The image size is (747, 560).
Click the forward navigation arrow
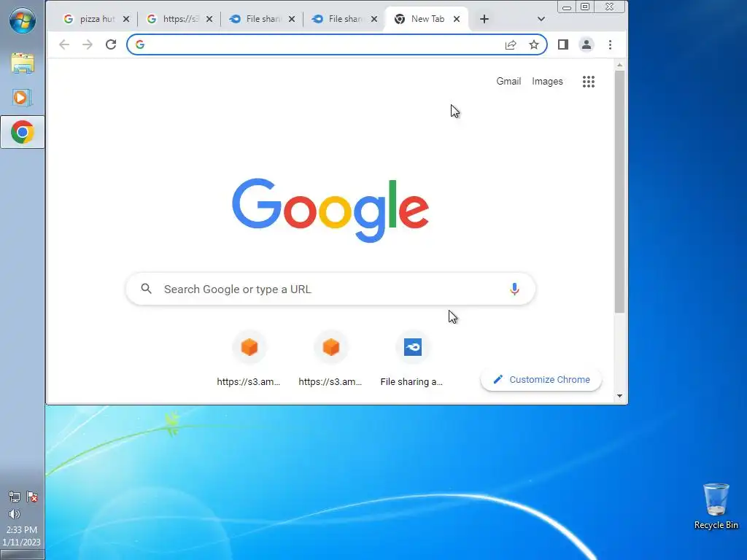coord(88,44)
